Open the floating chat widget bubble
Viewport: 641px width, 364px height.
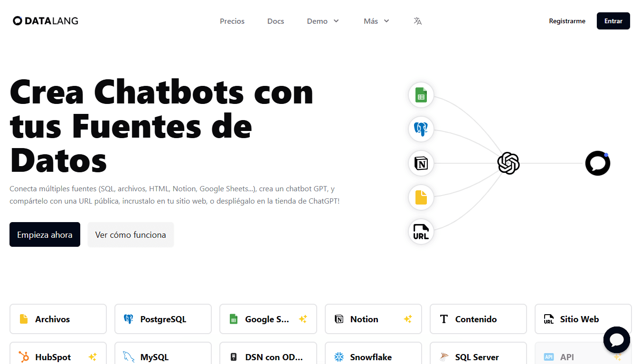(x=616, y=340)
